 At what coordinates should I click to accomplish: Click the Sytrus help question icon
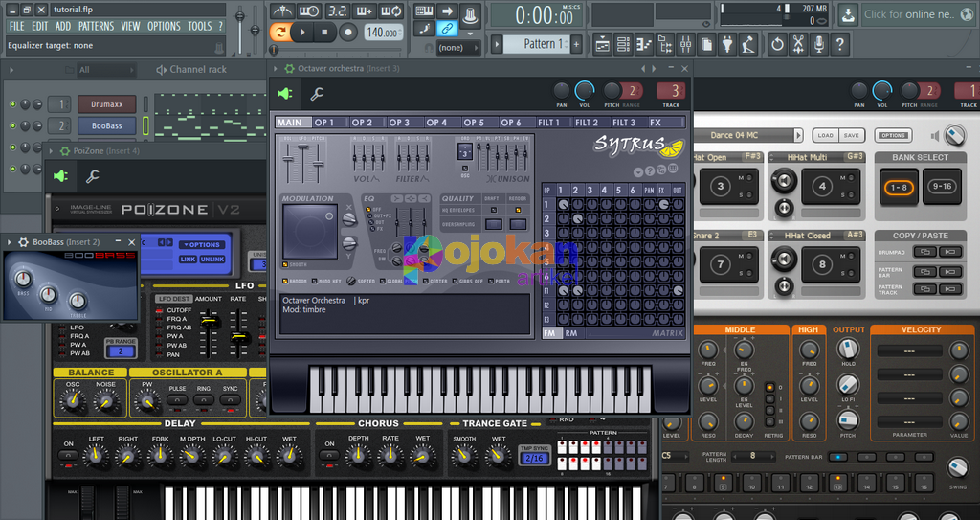[x=650, y=170]
